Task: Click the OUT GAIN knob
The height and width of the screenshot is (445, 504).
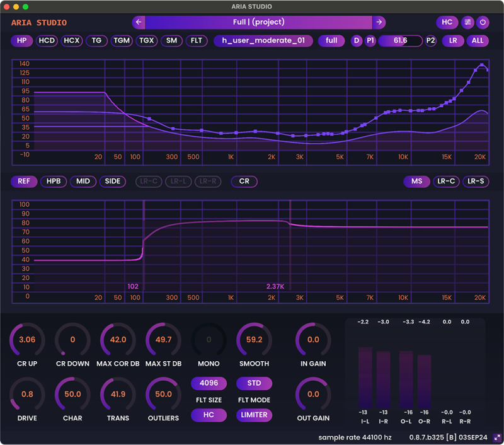Action: coord(313,394)
